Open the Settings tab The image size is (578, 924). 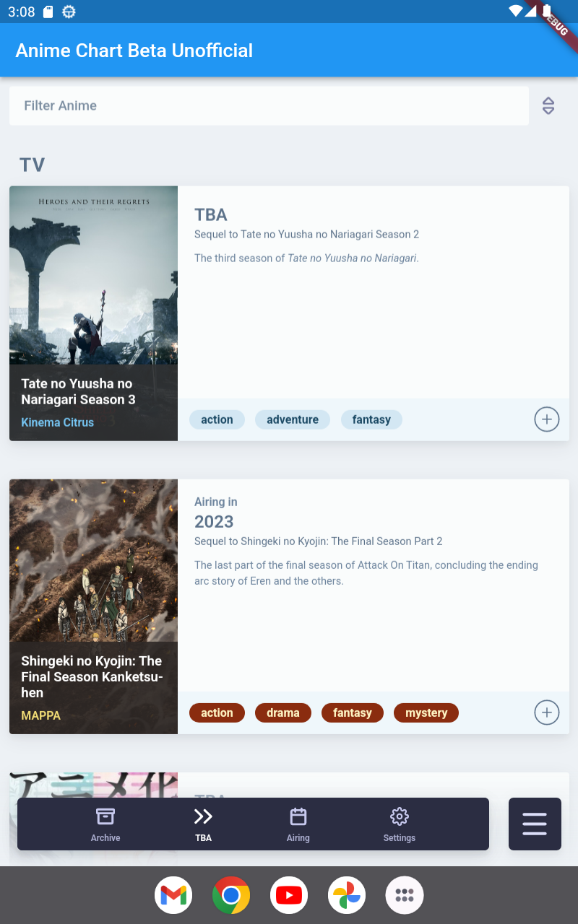tap(400, 824)
